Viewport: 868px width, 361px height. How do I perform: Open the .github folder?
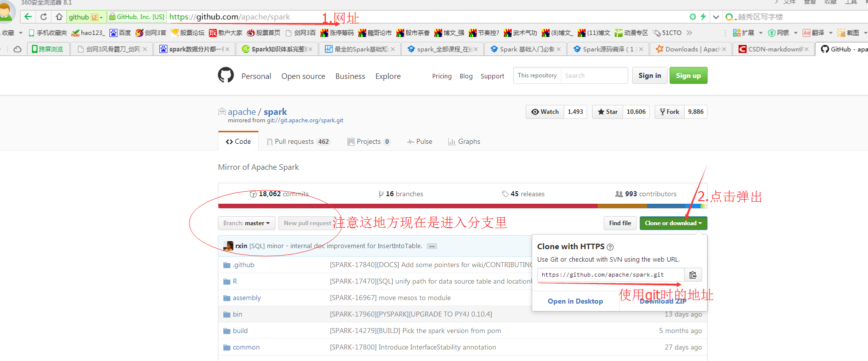[x=243, y=265]
